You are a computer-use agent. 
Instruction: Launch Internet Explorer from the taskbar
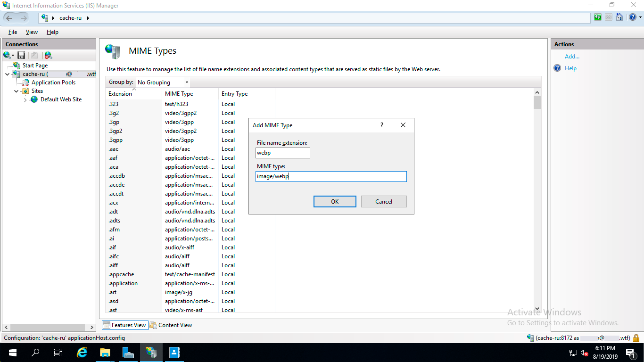pos(82,353)
